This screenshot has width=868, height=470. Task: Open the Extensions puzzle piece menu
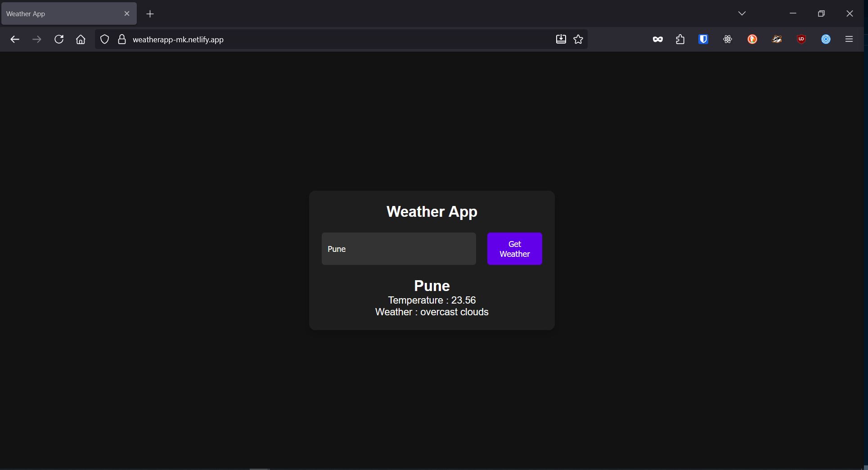(680, 39)
